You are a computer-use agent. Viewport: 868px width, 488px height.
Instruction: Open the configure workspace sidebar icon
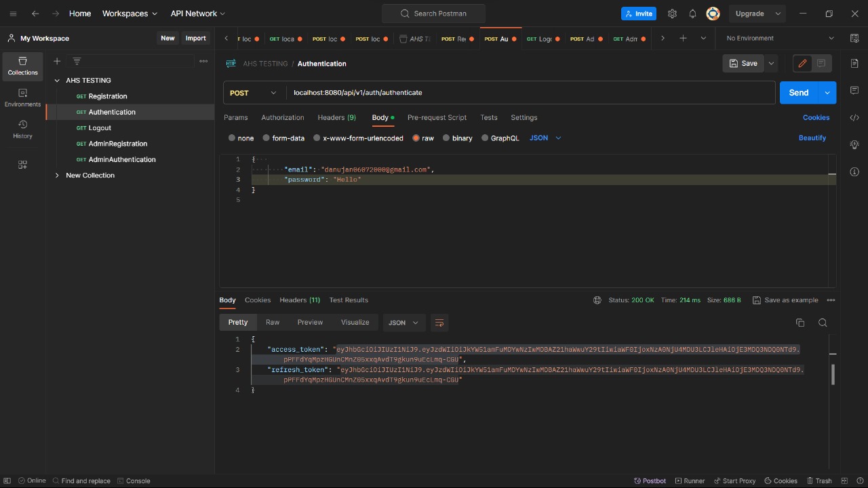(x=23, y=165)
